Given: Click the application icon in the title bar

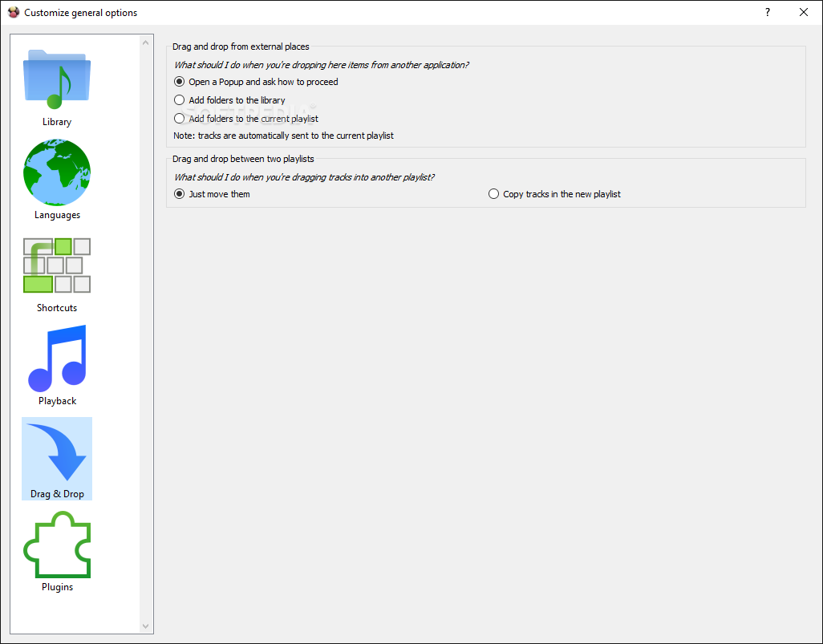Looking at the screenshot, I should (x=14, y=12).
